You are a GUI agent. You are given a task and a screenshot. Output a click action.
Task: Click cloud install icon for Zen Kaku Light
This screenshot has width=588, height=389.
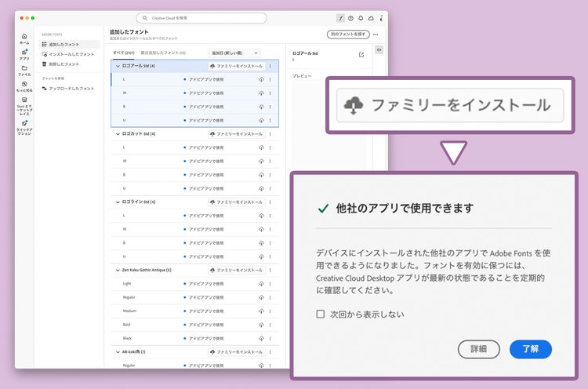click(x=261, y=284)
